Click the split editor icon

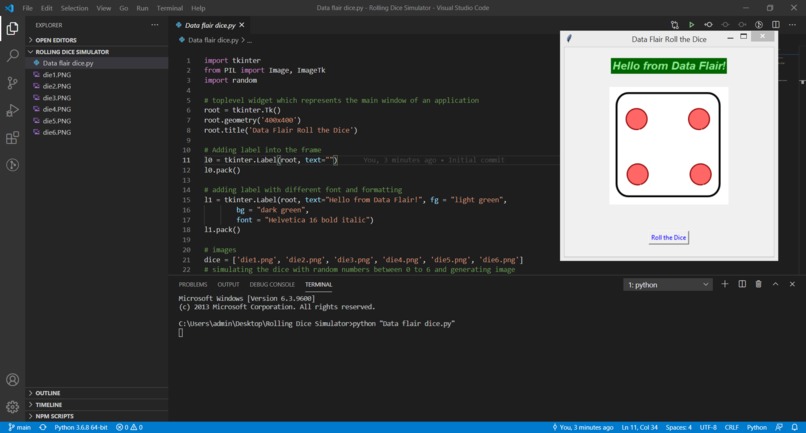(776, 25)
